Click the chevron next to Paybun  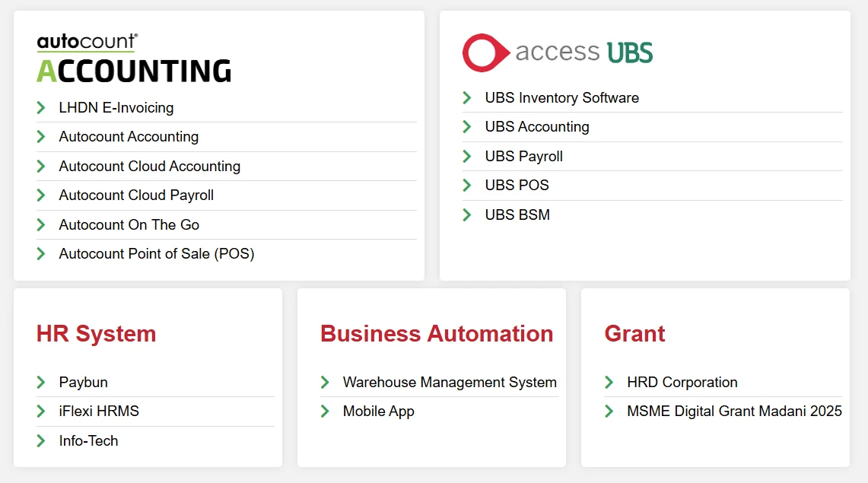pos(41,383)
